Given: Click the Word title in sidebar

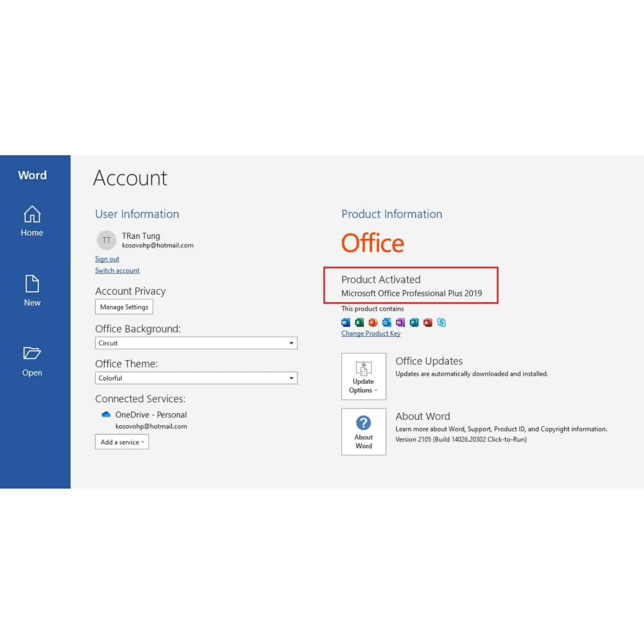Looking at the screenshot, I should pos(32,175).
